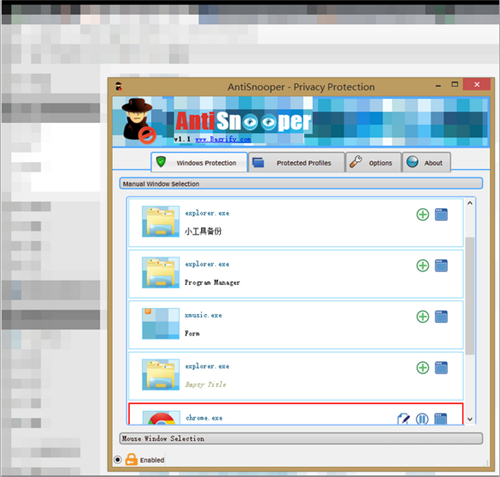This screenshot has height=477, width=500.
Task: Click the orange lock Enabled icon
Action: [131, 459]
